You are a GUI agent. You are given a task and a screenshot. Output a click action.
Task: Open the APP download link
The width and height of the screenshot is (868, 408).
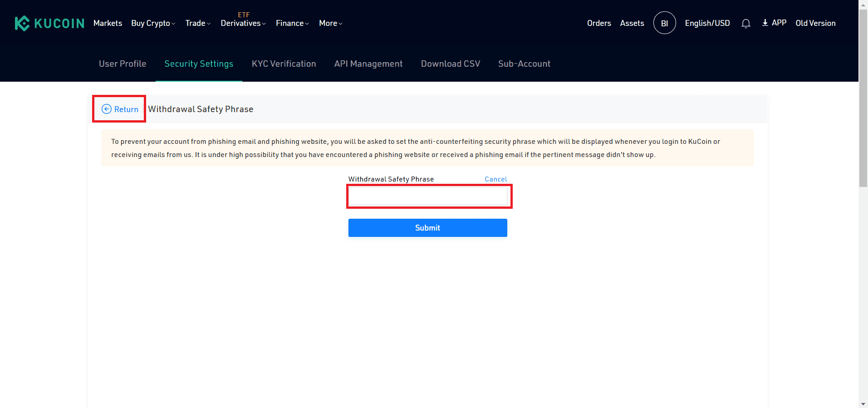(x=774, y=23)
